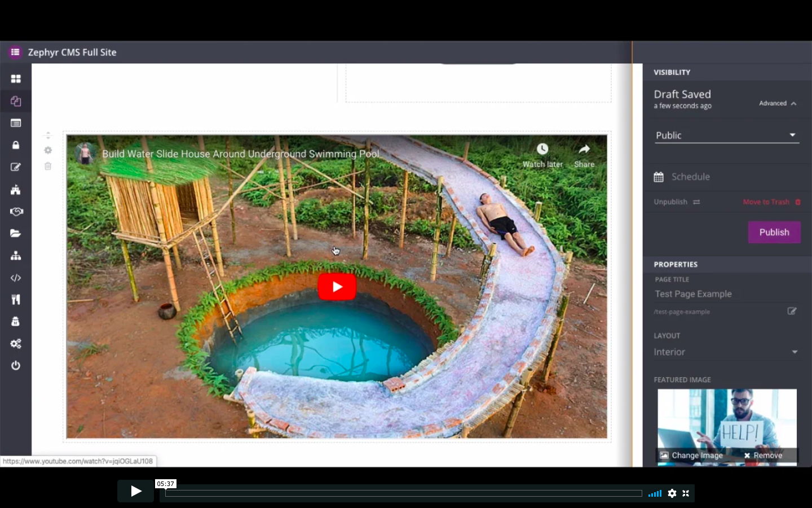Open the dashboard grid icon in sidebar
This screenshot has height=508, width=812.
(x=16, y=79)
